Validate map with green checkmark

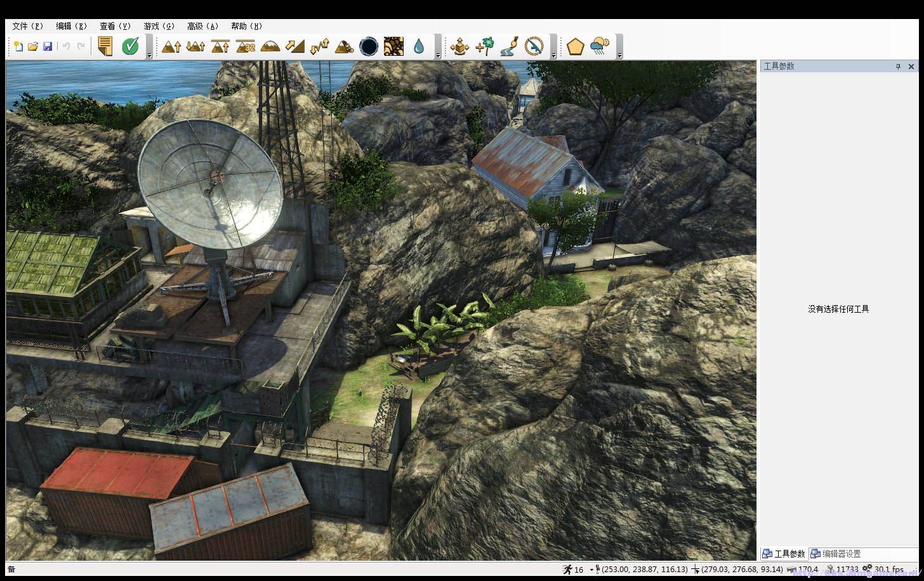[x=130, y=46]
